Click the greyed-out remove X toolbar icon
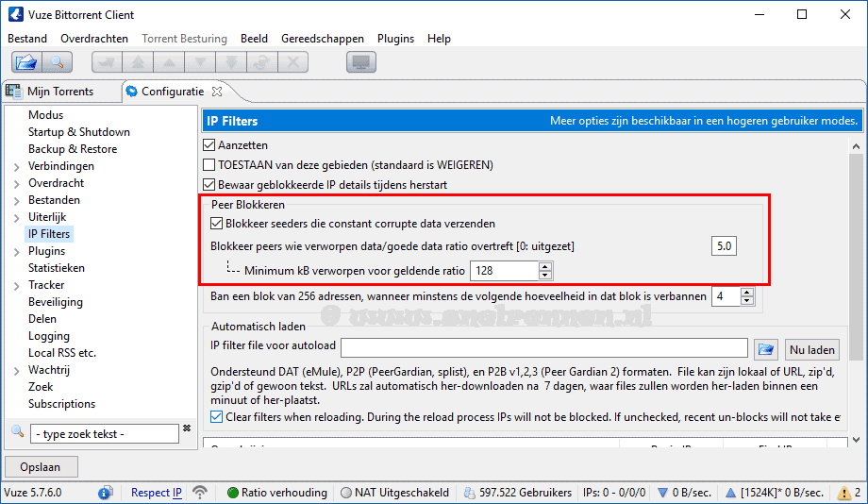868x504 pixels. click(x=292, y=62)
